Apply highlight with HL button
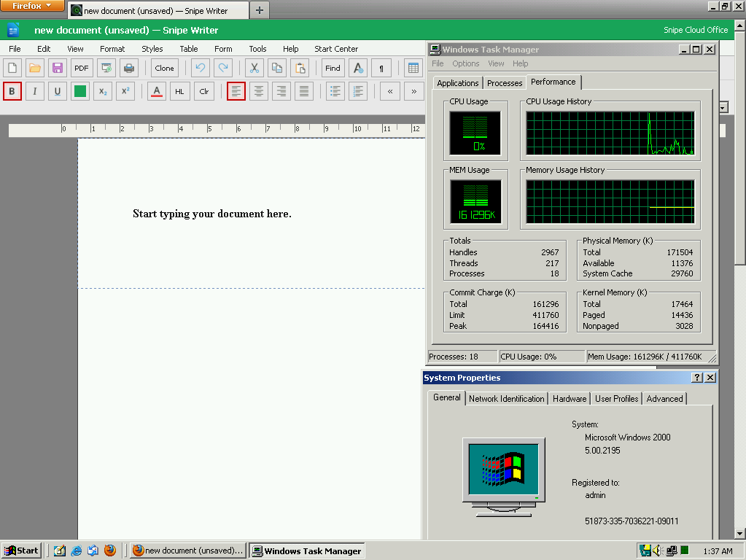Viewport: 746px width, 560px height. click(x=179, y=91)
